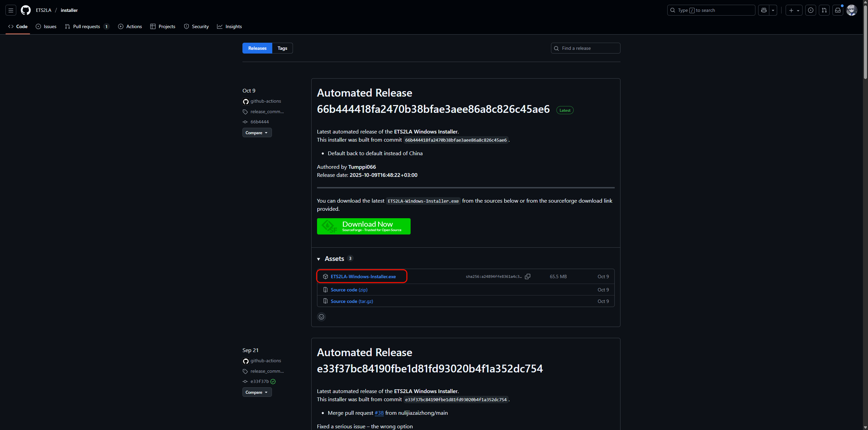Switch to the Tags tab

(x=282, y=48)
